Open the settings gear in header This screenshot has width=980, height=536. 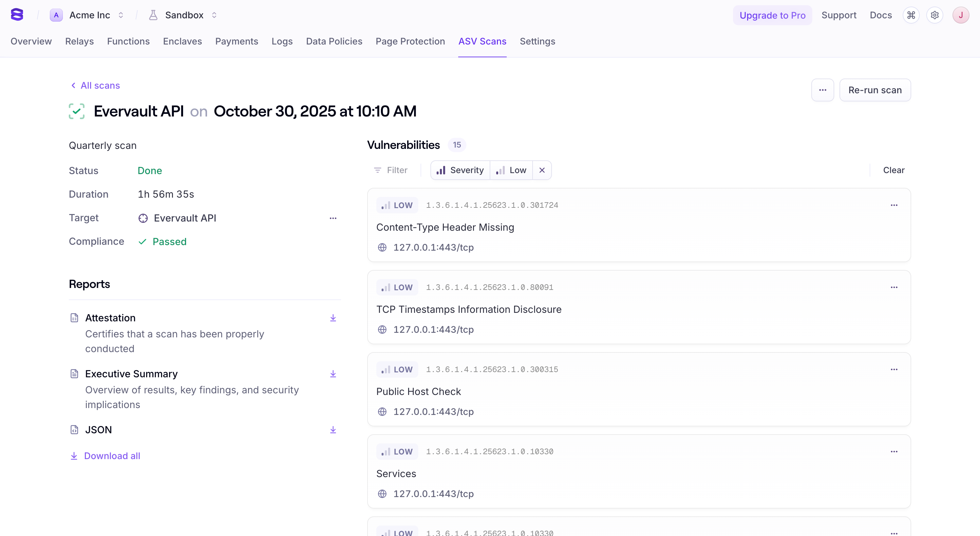[x=935, y=15]
